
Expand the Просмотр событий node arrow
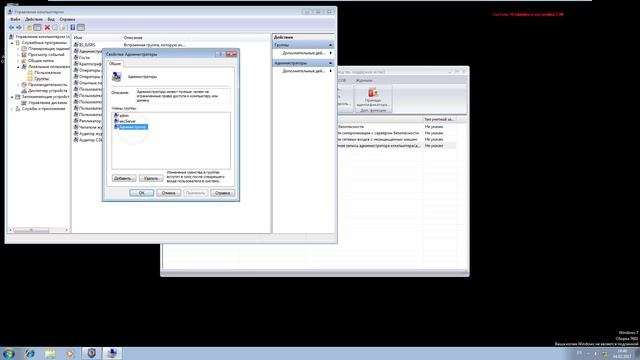coord(18,55)
